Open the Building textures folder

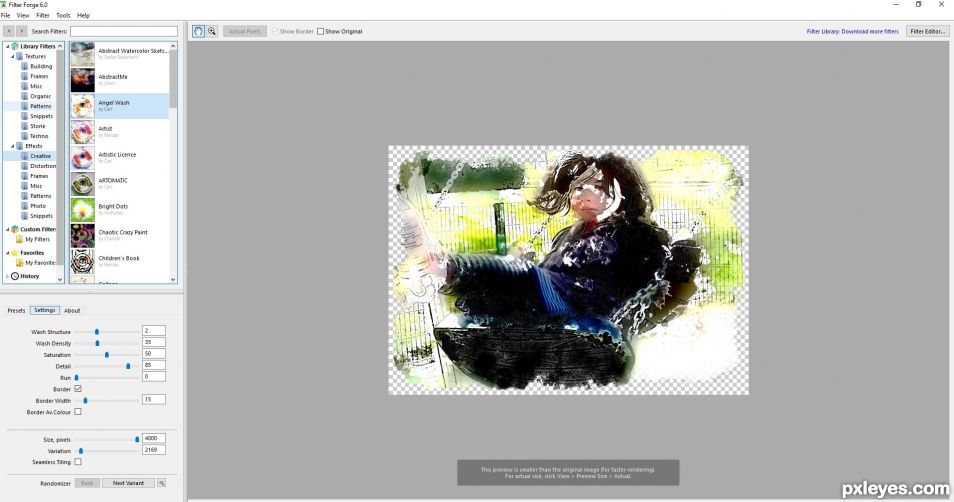(x=37, y=66)
